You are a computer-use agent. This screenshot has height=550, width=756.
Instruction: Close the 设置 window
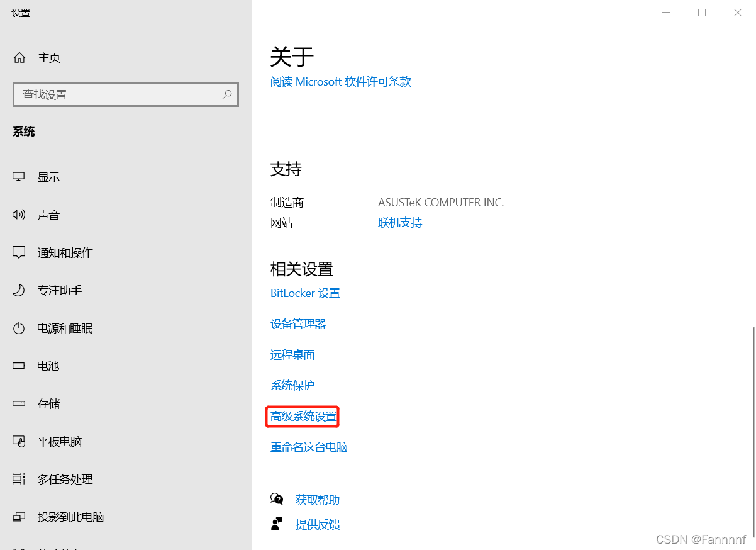pyautogui.click(x=738, y=13)
